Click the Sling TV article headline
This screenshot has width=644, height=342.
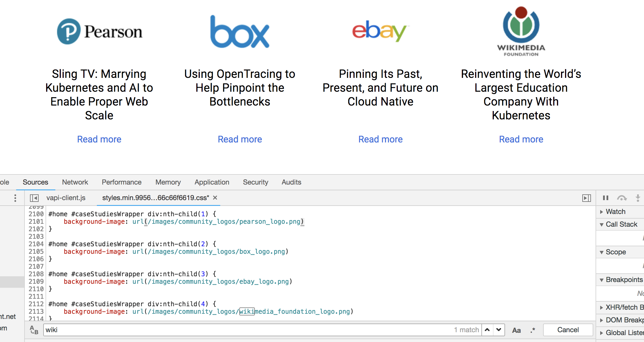[x=99, y=95]
